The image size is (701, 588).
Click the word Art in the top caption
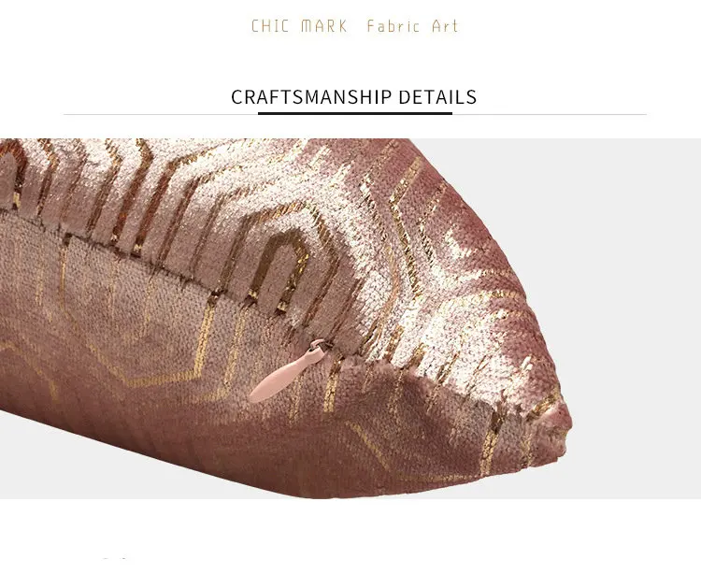point(445,26)
